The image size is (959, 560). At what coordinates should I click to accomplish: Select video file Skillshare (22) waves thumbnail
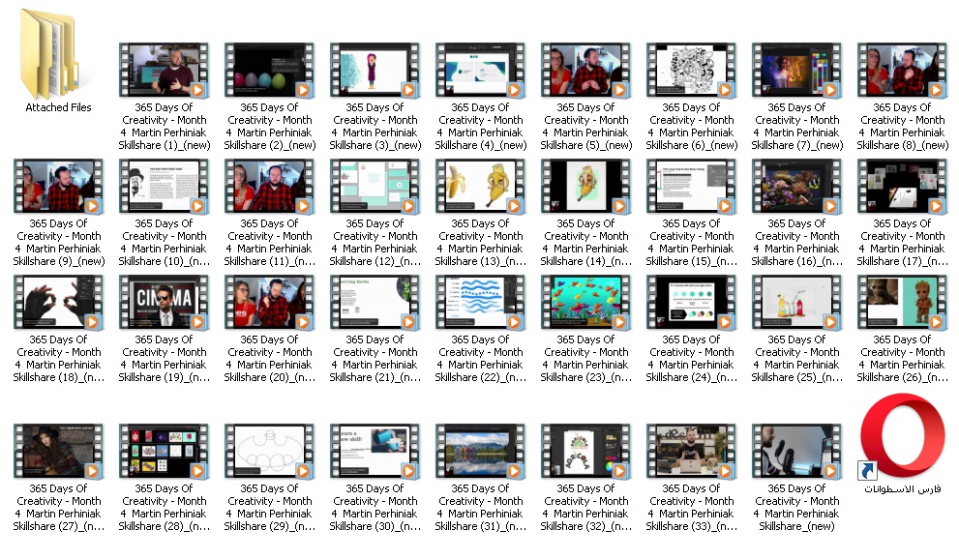481,303
